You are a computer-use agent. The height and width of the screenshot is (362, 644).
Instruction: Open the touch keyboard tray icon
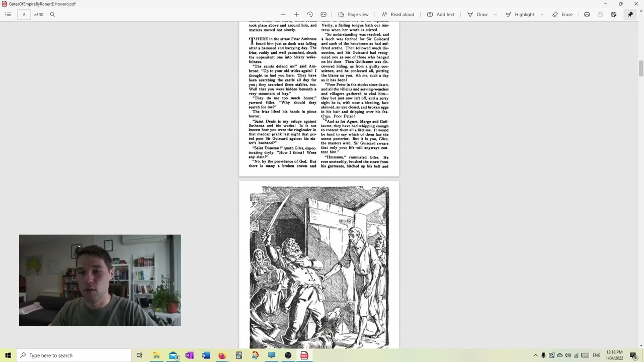(x=585, y=355)
